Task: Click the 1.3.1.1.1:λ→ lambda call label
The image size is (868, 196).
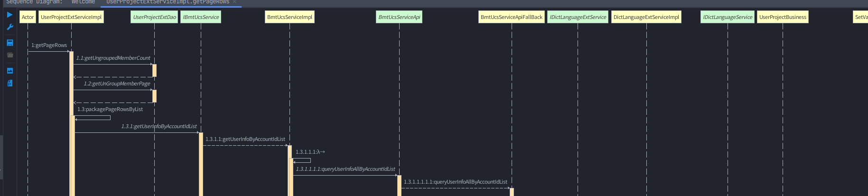Action: click(310, 152)
